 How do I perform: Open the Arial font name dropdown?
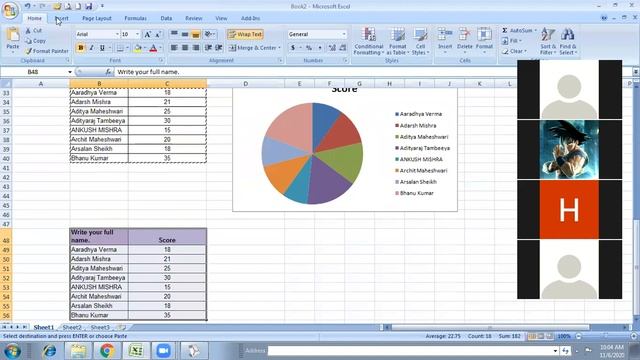pyautogui.click(x=117, y=34)
